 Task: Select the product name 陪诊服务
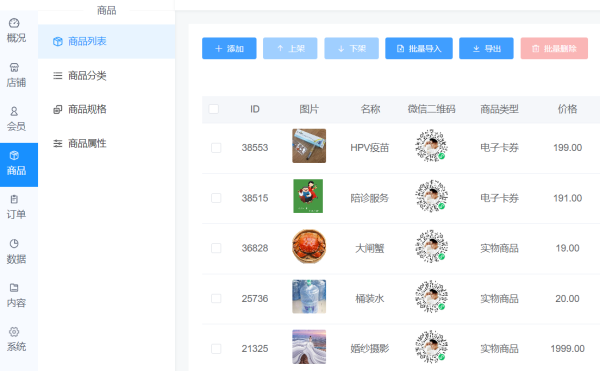coord(370,198)
